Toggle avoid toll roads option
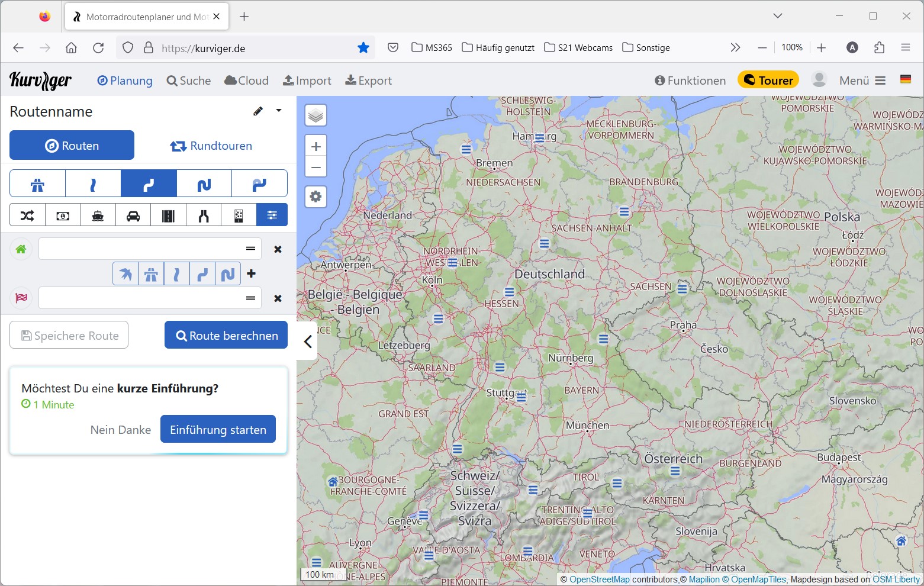Screen dimensions: 924x586 (x=63, y=215)
